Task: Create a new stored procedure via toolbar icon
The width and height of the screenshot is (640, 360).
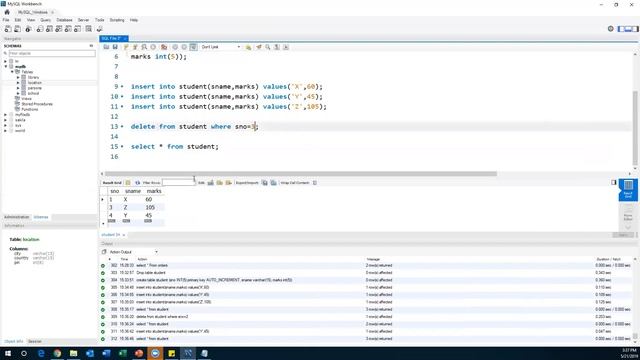Action: [68, 29]
